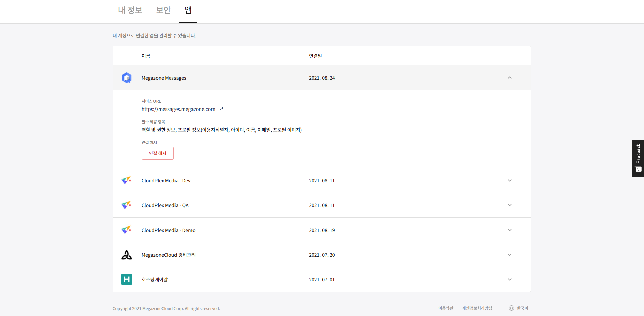Click the 2021. 08. 24 date
This screenshot has width=644, height=316.
pos(322,78)
